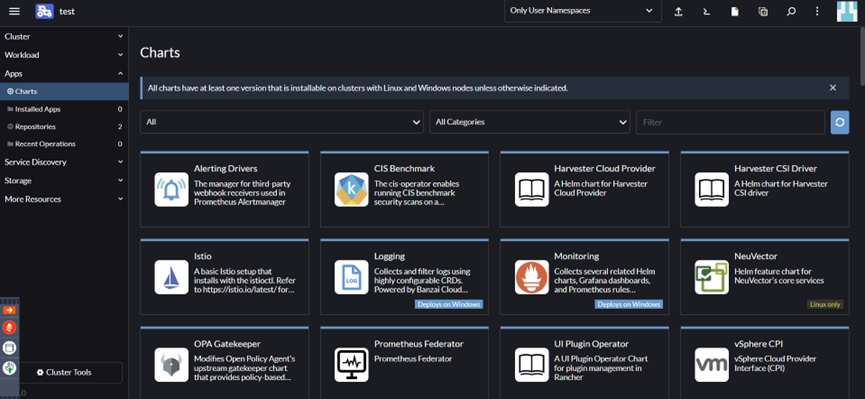This screenshot has width=865, height=399.
Task: Click the NeuVector green squares logo
Action: 712,277
